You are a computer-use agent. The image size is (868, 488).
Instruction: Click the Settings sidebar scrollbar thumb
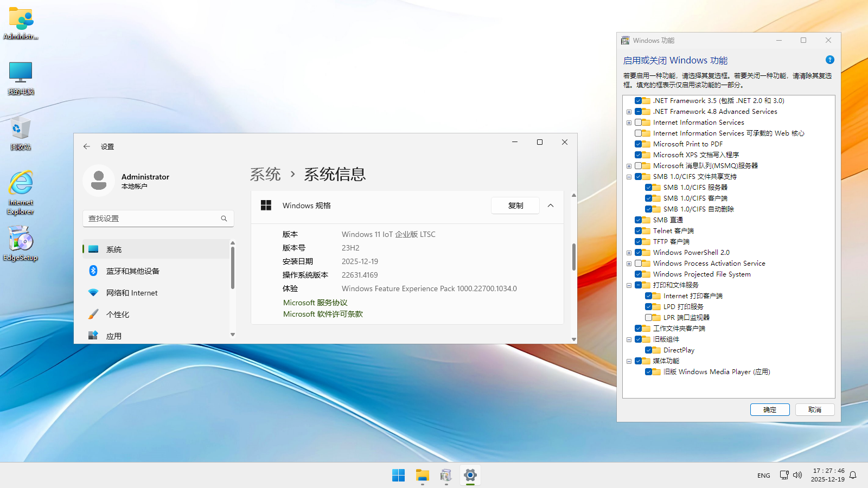pyautogui.click(x=233, y=267)
